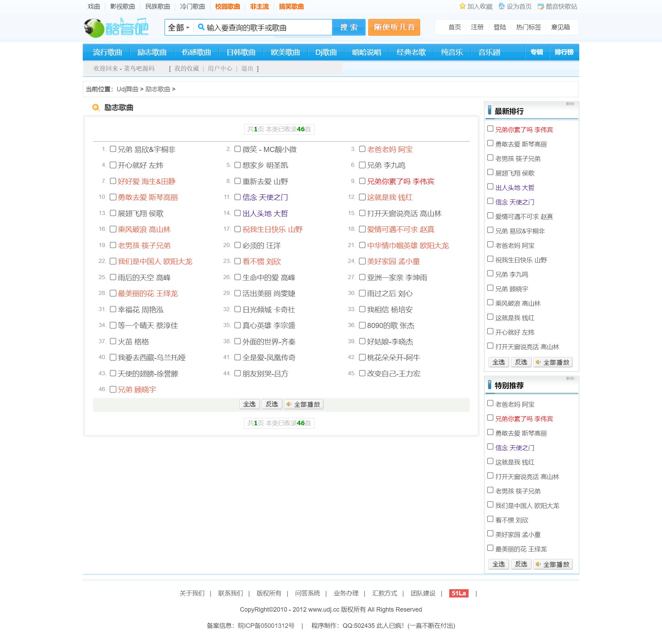Click the 搜索 search button
662x644 pixels.
point(349,28)
